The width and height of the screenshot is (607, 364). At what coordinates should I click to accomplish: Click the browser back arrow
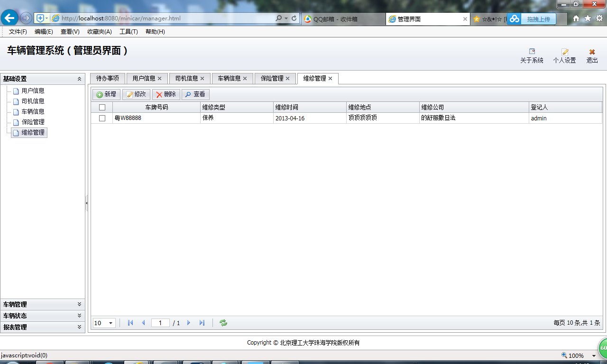tap(9, 18)
